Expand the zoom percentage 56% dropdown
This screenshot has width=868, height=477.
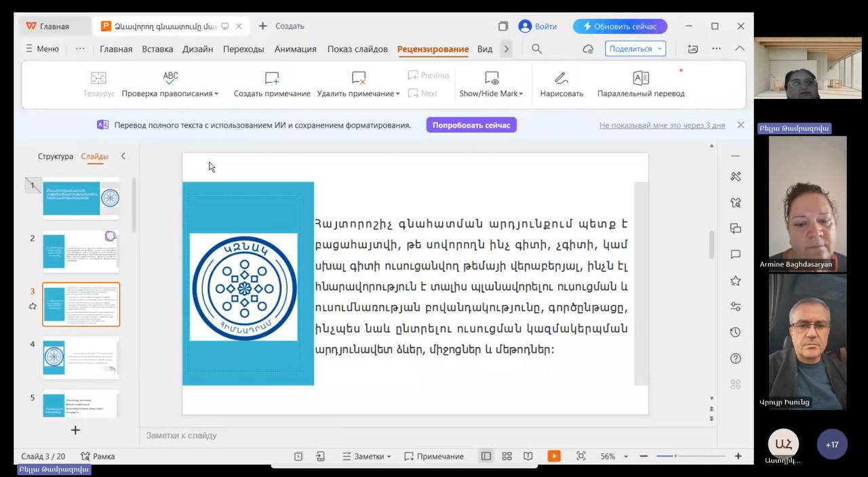pyautogui.click(x=625, y=457)
